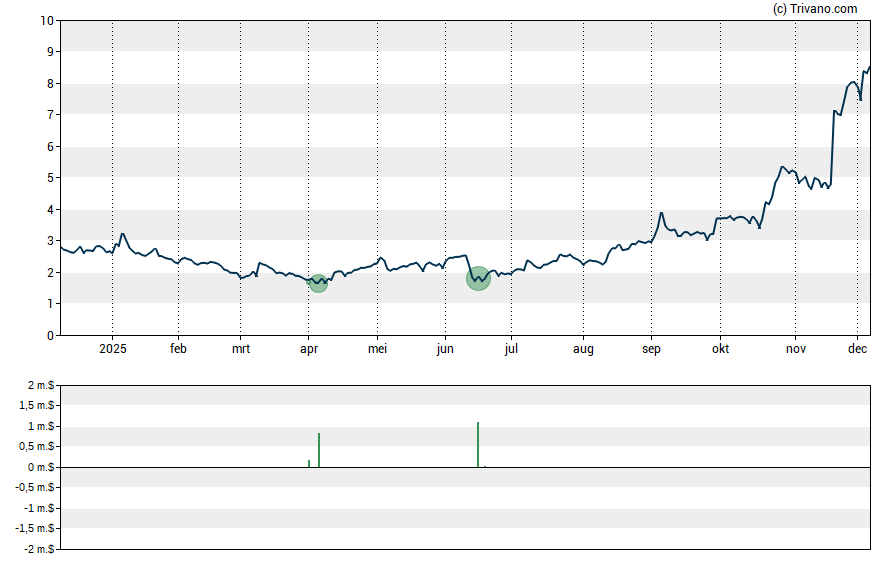Select the aug x-axis label

pyautogui.click(x=583, y=349)
